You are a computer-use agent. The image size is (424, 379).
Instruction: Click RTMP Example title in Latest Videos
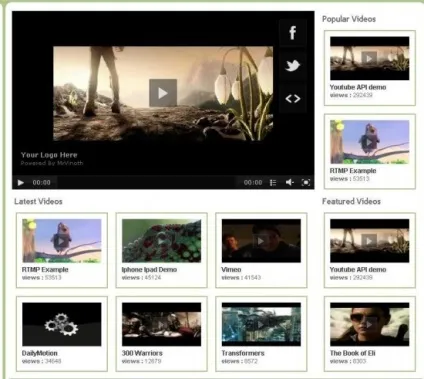pyautogui.click(x=45, y=269)
